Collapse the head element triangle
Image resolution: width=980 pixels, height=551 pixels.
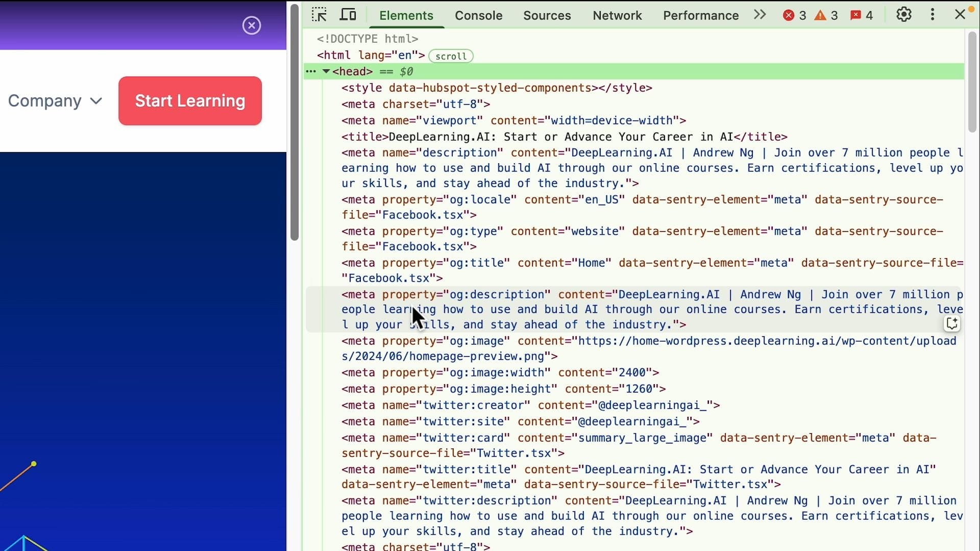pos(326,71)
